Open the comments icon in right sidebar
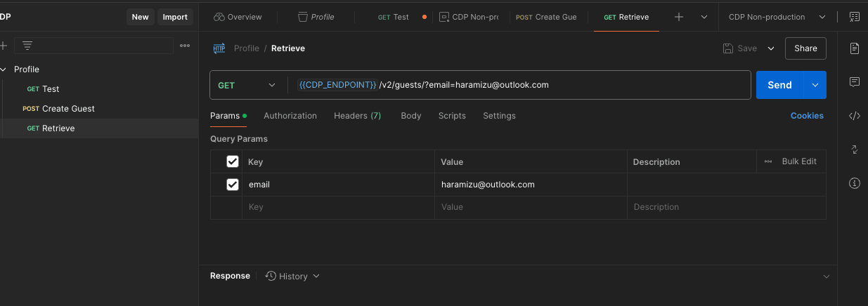 click(x=855, y=82)
